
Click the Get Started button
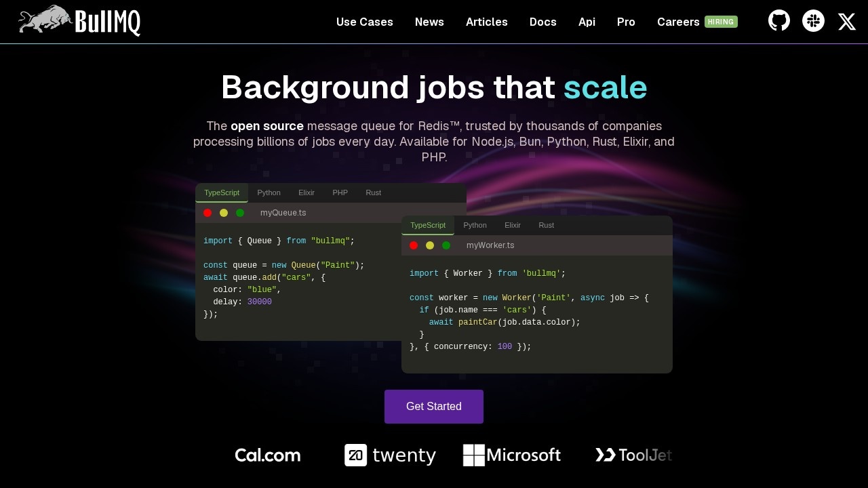[434, 407]
